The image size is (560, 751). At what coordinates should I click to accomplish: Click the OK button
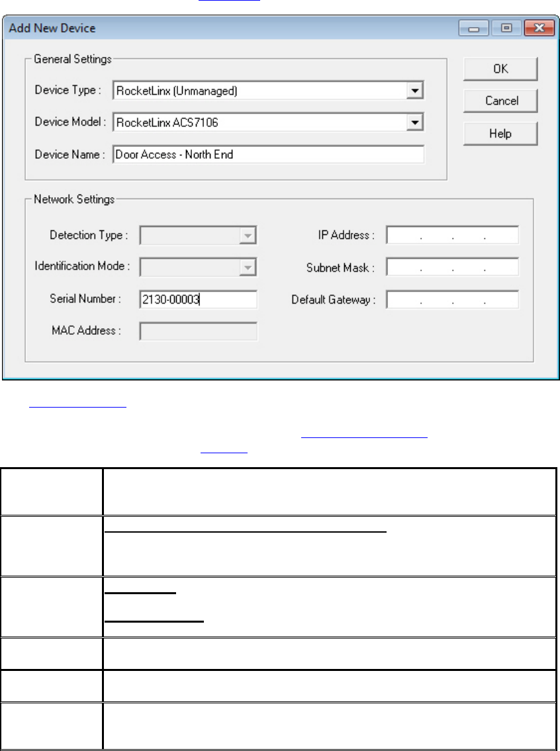(500, 69)
